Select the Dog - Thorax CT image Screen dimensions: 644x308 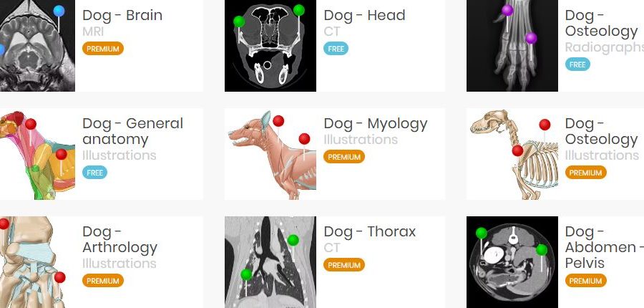click(270, 262)
